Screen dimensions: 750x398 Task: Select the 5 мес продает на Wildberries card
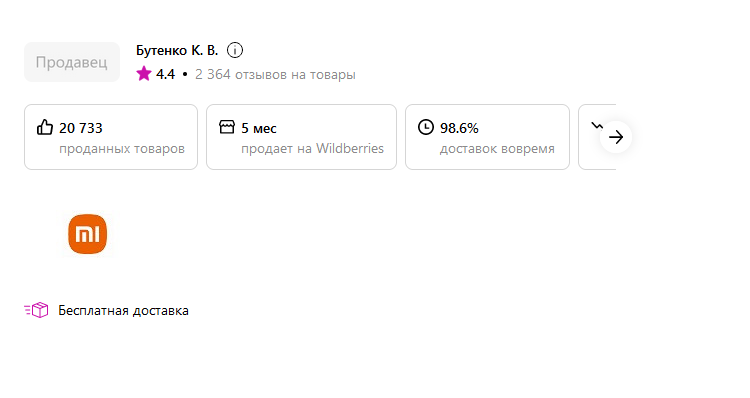click(301, 137)
